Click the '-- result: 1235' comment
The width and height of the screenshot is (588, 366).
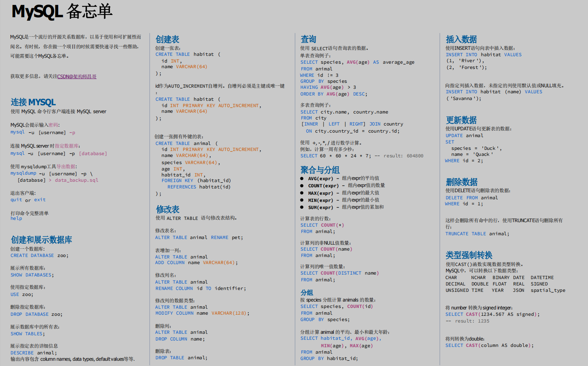point(467,321)
